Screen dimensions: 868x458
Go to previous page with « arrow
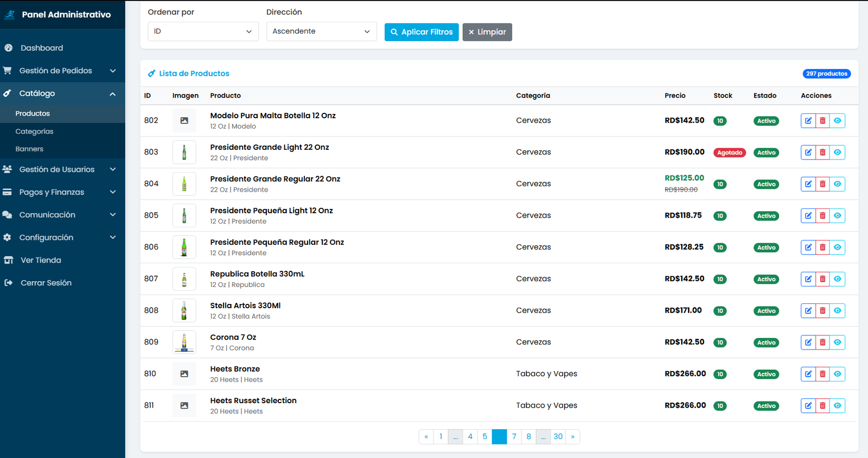click(426, 437)
